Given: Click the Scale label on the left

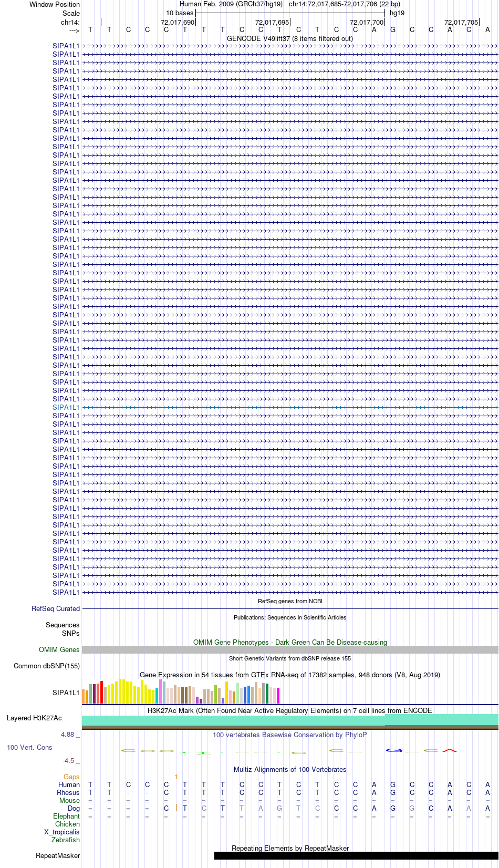Looking at the screenshot, I should [71, 13].
